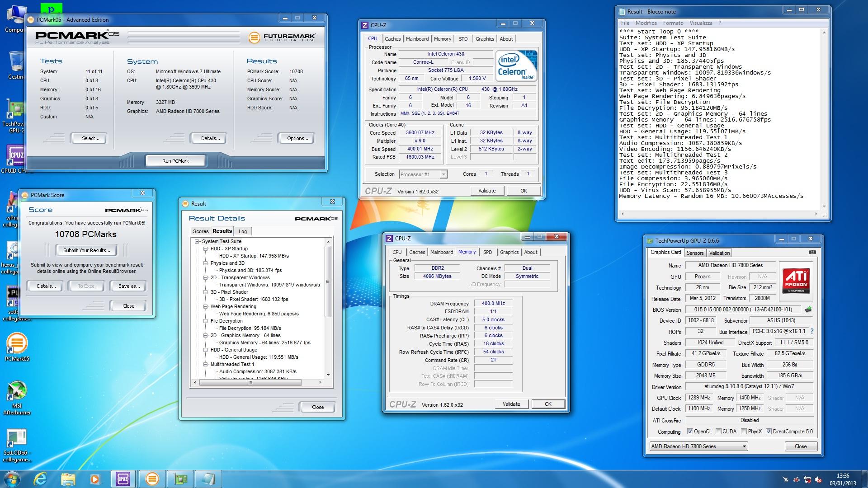Viewport: 868px width, 488px height.
Task: Click the GPU-Z BIOS save chip icon
Action: click(x=809, y=310)
